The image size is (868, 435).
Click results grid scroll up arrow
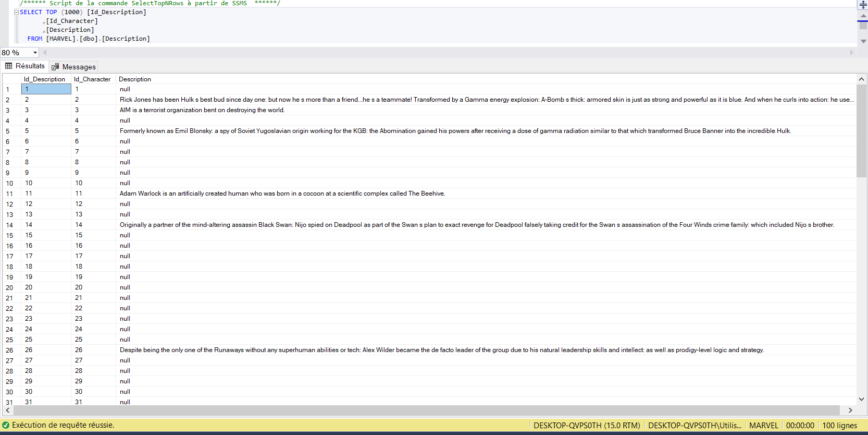pyautogui.click(x=861, y=79)
